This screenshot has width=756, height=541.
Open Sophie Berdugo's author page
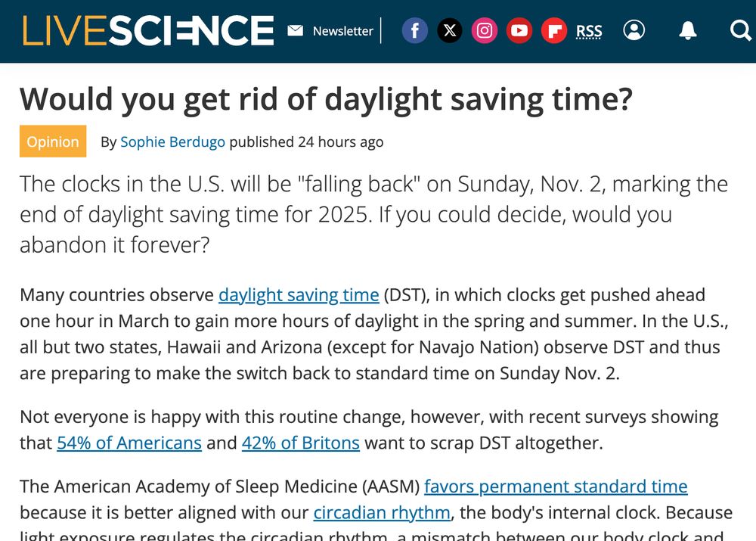172,141
